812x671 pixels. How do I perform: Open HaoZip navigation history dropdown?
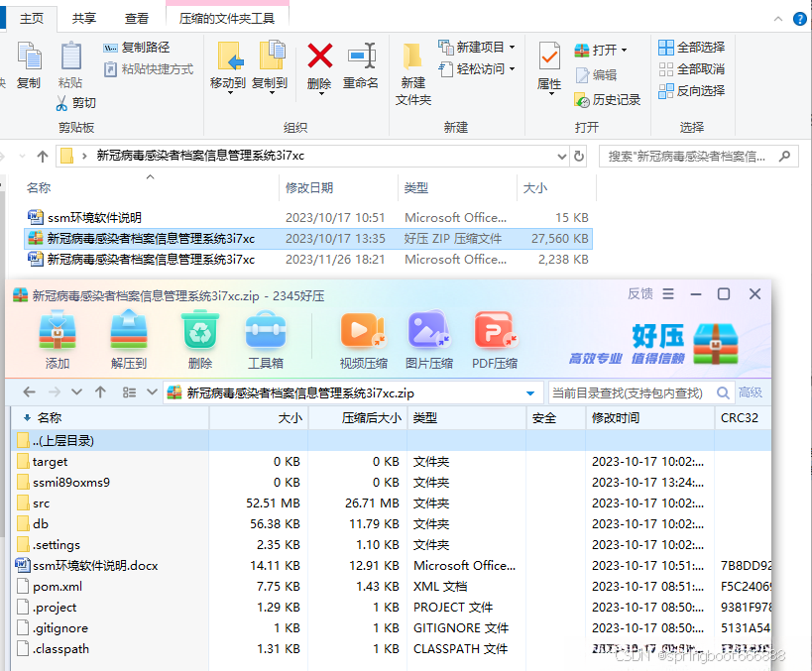click(76, 392)
